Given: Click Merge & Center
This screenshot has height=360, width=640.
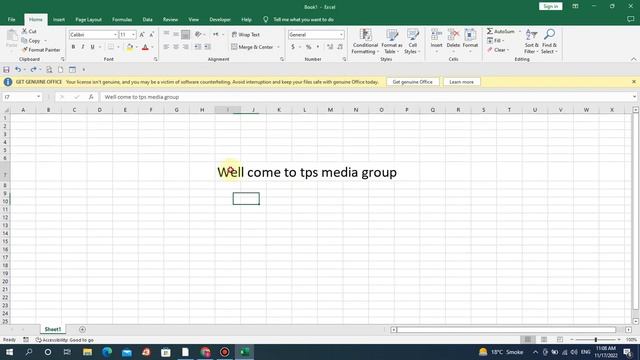Looking at the screenshot, I should pyautogui.click(x=252, y=47).
